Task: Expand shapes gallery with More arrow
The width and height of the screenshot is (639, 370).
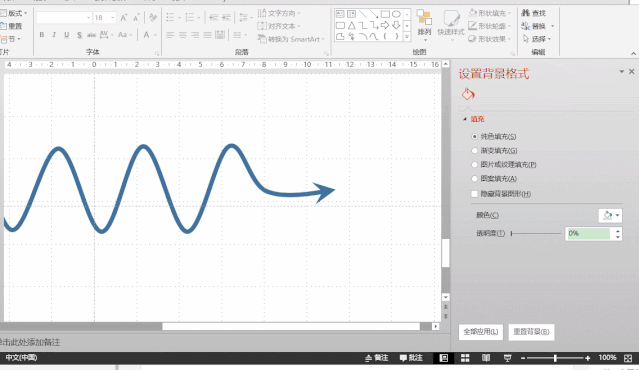Action: [x=407, y=37]
